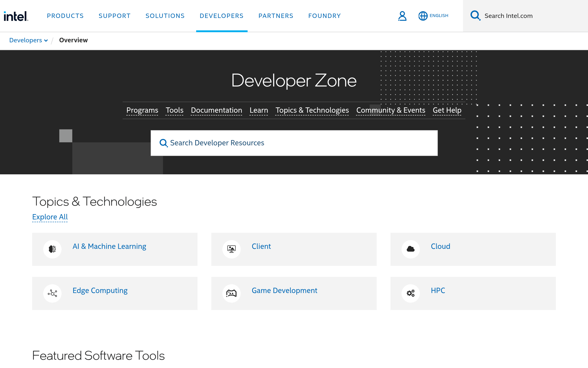
Task: Click the globe language icon
Action: tap(423, 16)
